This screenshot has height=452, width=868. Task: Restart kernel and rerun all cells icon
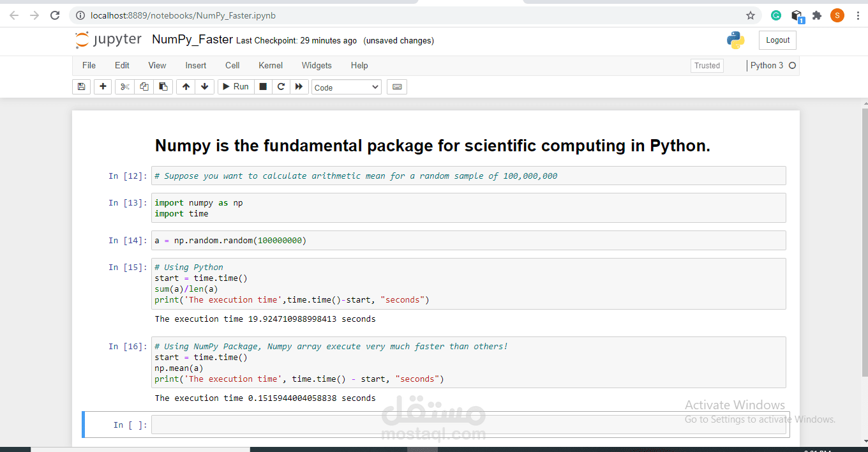(299, 87)
